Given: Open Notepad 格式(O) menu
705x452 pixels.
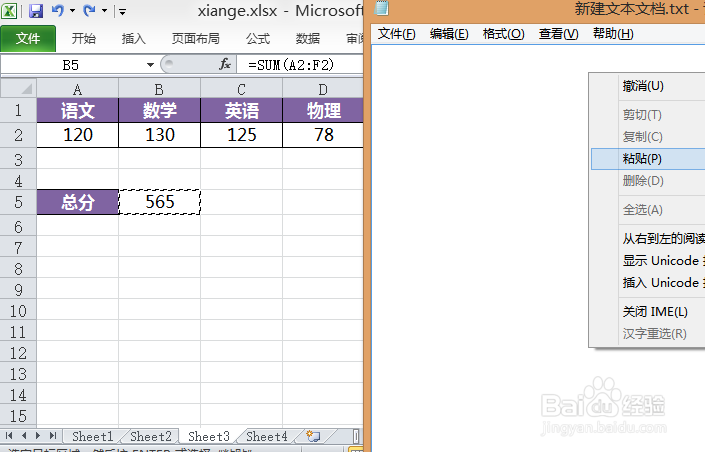Looking at the screenshot, I should point(503,34).
